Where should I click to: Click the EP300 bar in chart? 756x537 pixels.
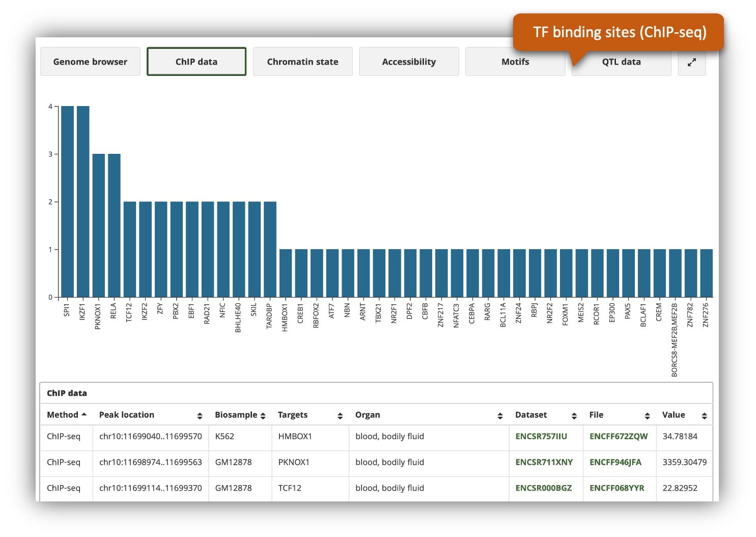coord(613,273)
